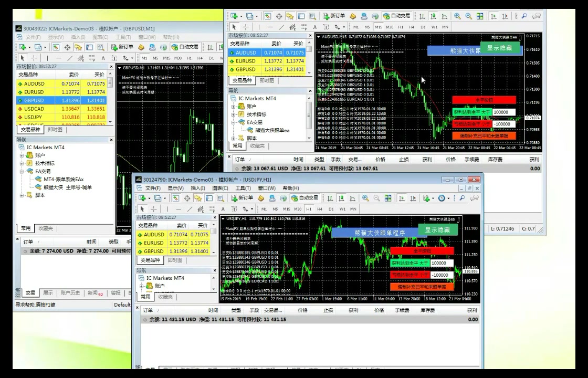The width and height of the screenshot is (588, 378).
Task: Toggle chart shift in USDJPY window toolbar
Action: [413, 198]
